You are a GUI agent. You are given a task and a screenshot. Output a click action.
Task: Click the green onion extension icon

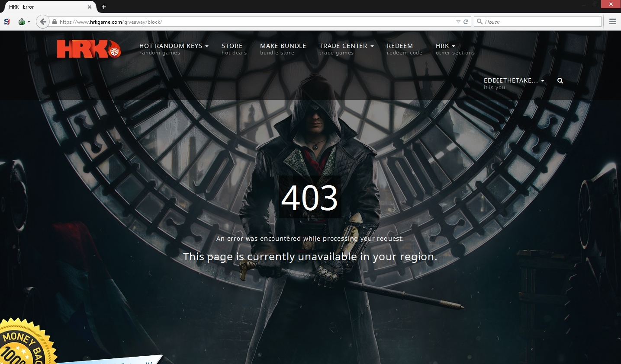click(22, 22)
